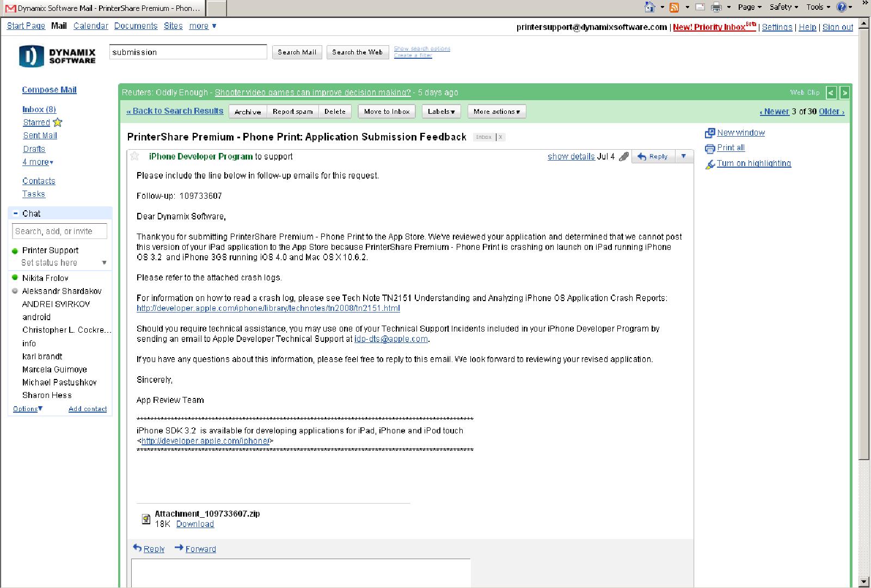The width and height of the screenshot is (871, 588).
Task: Click the Dynamix Software logo
Action: click(x=58, y=56)
